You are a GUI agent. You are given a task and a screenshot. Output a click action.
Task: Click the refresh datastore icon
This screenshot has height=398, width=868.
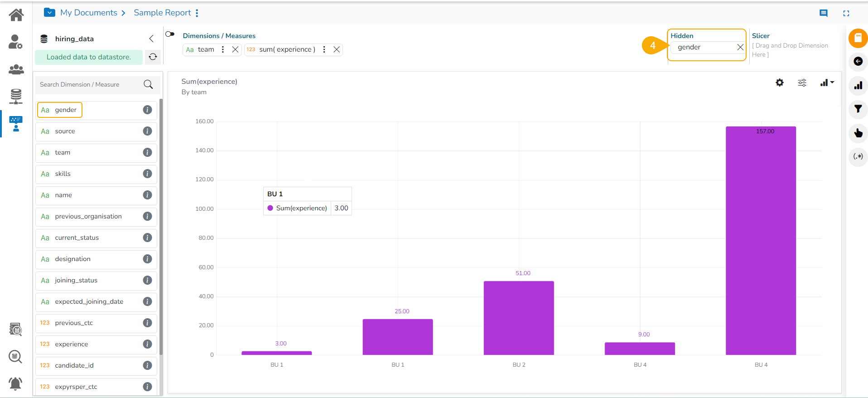click(153, 57)
